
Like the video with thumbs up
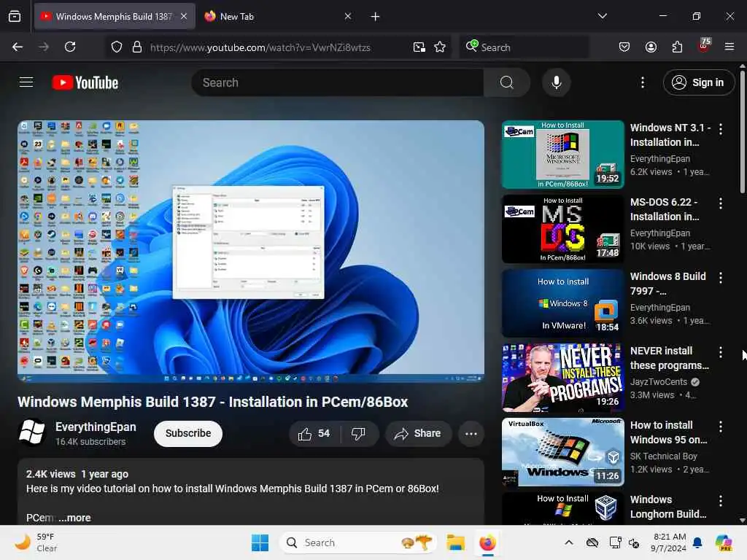tap(314, 433)
